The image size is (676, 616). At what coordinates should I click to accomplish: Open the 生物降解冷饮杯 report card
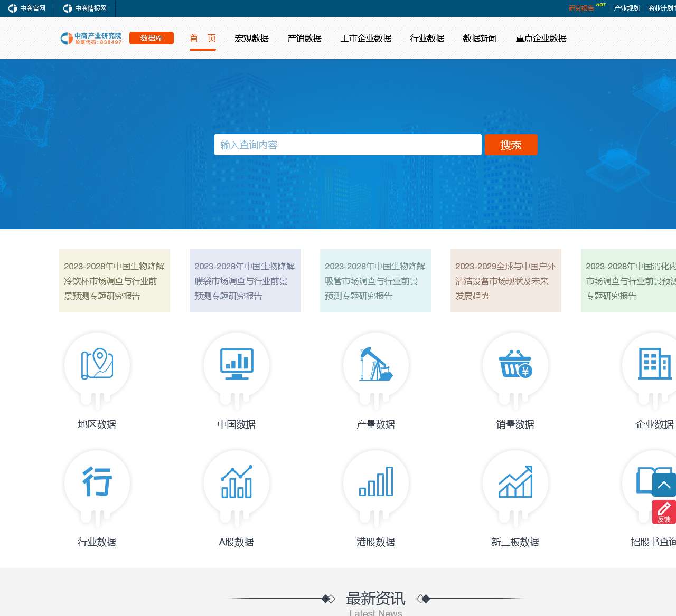115,281
